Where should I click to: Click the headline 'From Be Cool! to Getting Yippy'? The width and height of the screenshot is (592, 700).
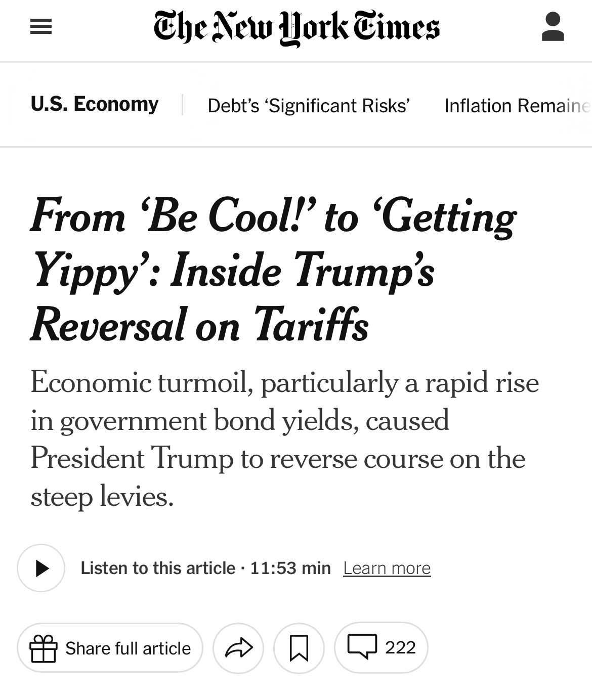point(274,270)
